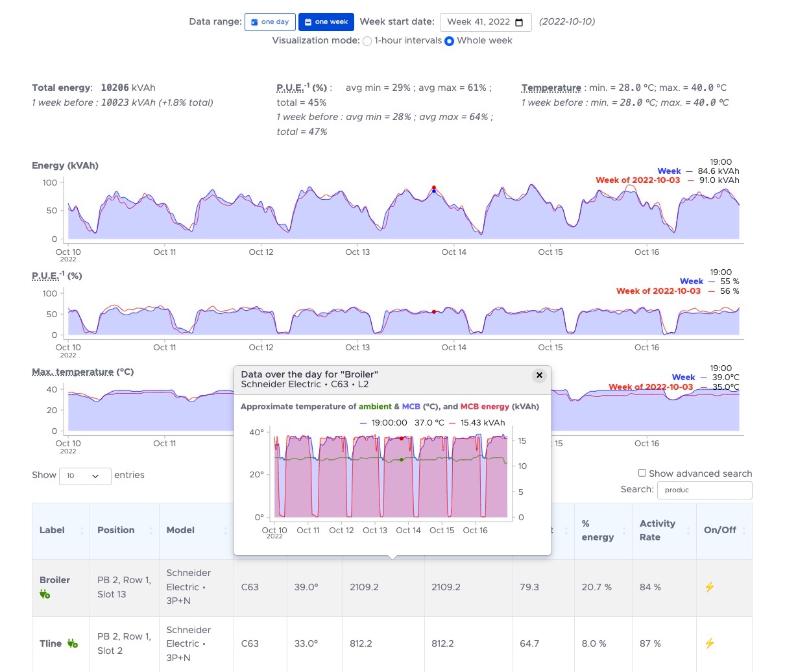Sort table by Activity Rate column

[657, 531]
